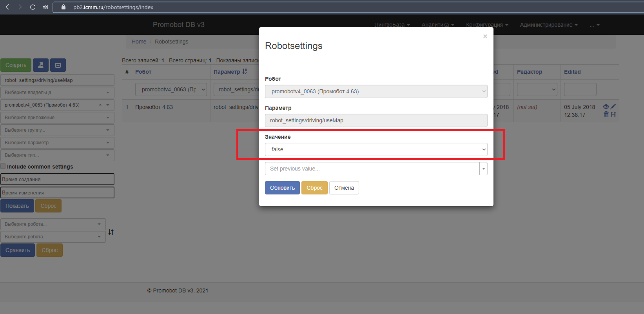
Task: Click the swap robots arrows icon
Action: click(x=111, y=232)
